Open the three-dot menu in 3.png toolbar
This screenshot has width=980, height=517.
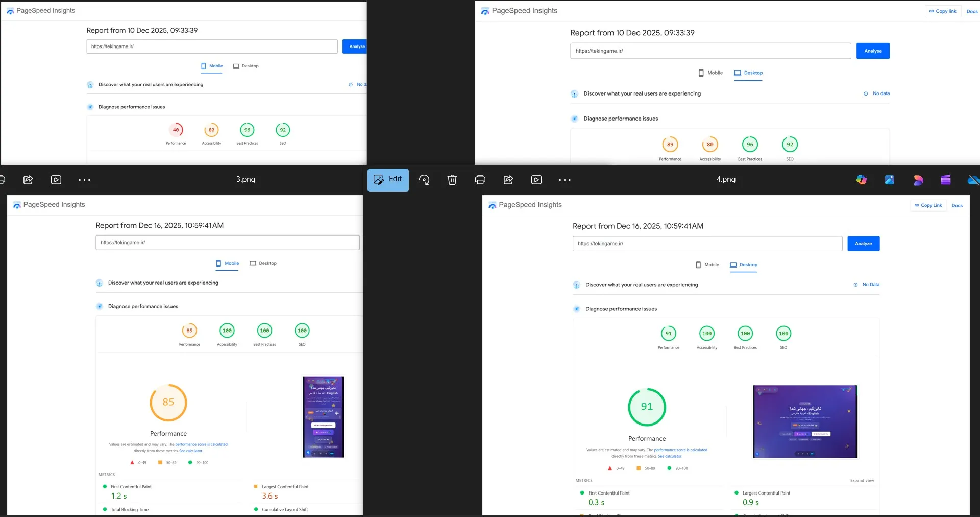click(84, 180)
